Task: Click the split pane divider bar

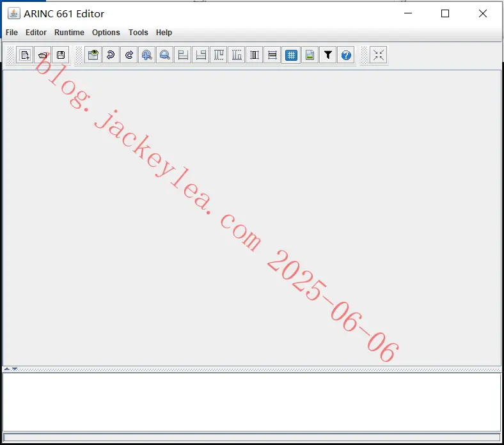Action: pos(252,369)
